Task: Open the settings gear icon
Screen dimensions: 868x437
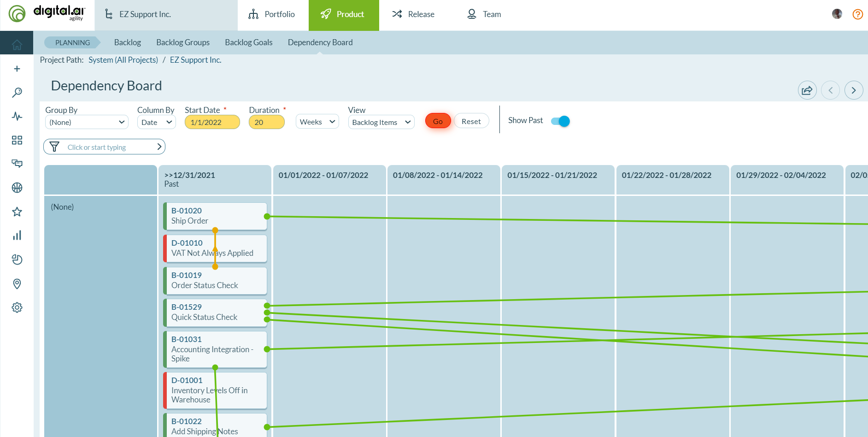Action: (17, 307)
